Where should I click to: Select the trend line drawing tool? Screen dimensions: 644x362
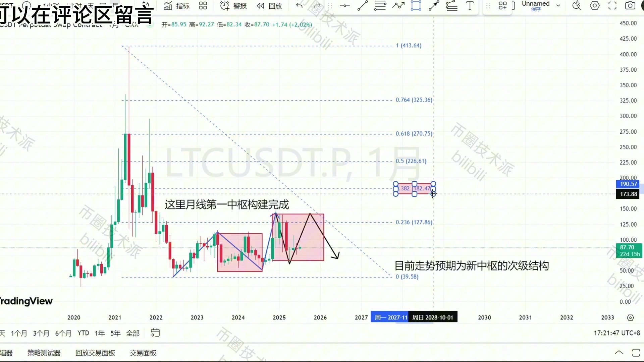[363, 6]
